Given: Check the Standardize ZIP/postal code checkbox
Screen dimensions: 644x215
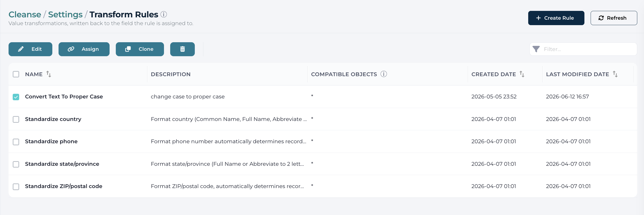Looking at the screenshot, I should pyautogui.click(x=16, y=187).
